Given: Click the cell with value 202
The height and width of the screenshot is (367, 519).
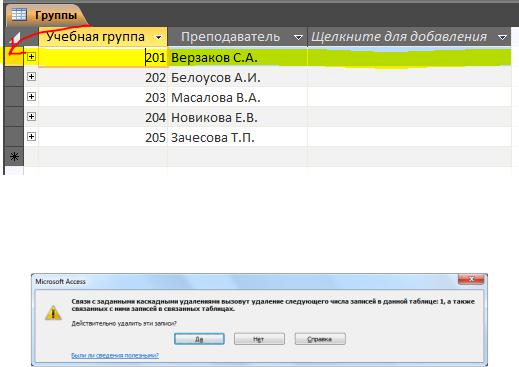Looking at the screenshot, I should pos(103,77).
